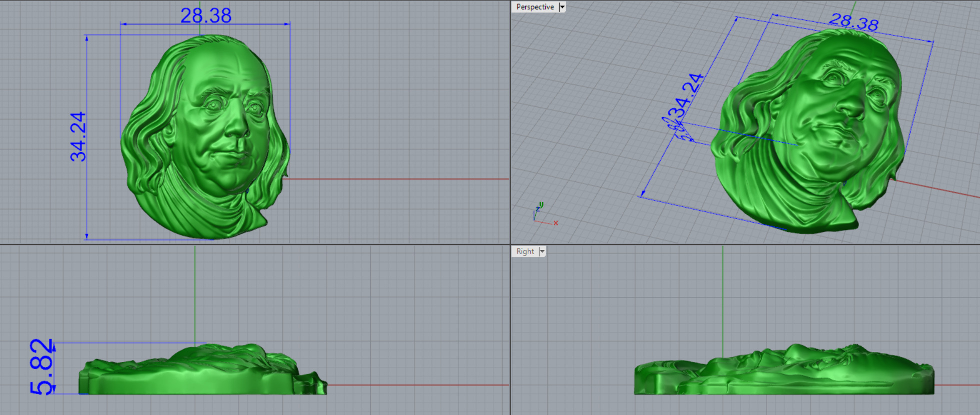Viewport: 980px width, 415px height.
Task: Open the Perspective viewport dropdown arrow
Action: [562, 7]
